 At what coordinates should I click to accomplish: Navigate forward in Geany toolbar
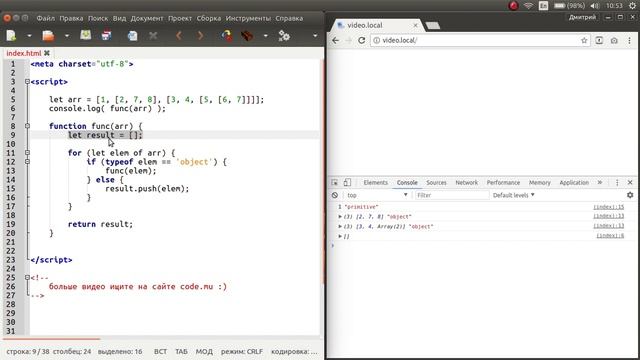pyautogui.click(x=200, y=36)
